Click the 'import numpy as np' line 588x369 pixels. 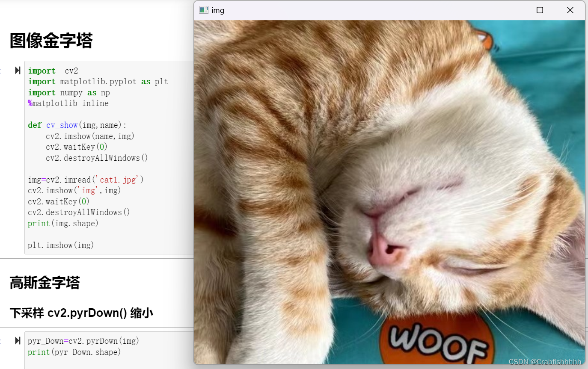(69, 93)
